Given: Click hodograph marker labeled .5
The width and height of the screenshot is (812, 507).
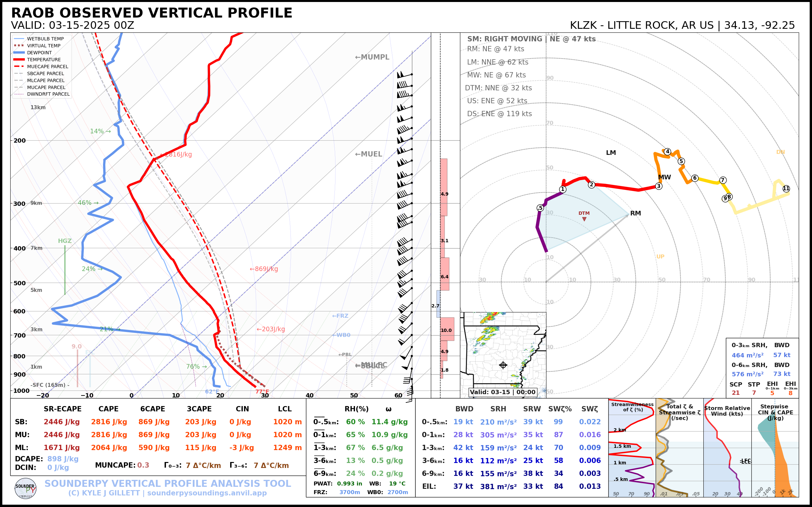Looking at the screenshot, I should click(540, 208).
